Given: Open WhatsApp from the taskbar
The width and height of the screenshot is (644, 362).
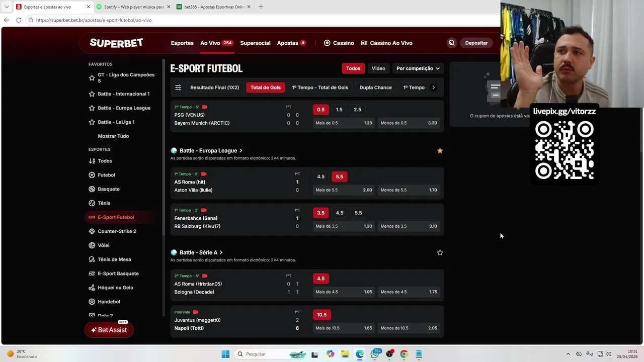Looking at the screenshot, I should click(375, 354).
